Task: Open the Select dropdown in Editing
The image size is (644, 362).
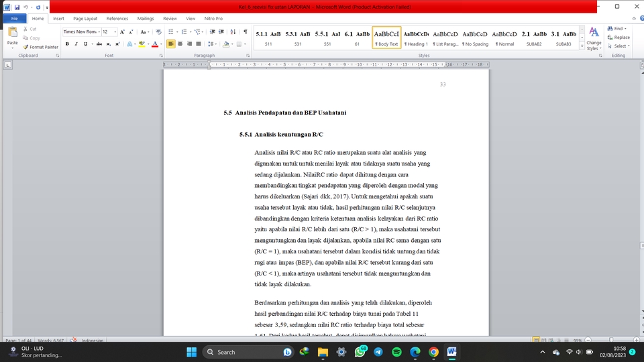Action: (619, 46)
